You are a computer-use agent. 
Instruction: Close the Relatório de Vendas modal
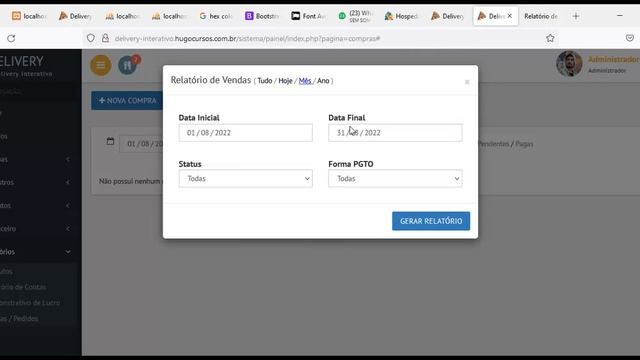tap(467, 82)
